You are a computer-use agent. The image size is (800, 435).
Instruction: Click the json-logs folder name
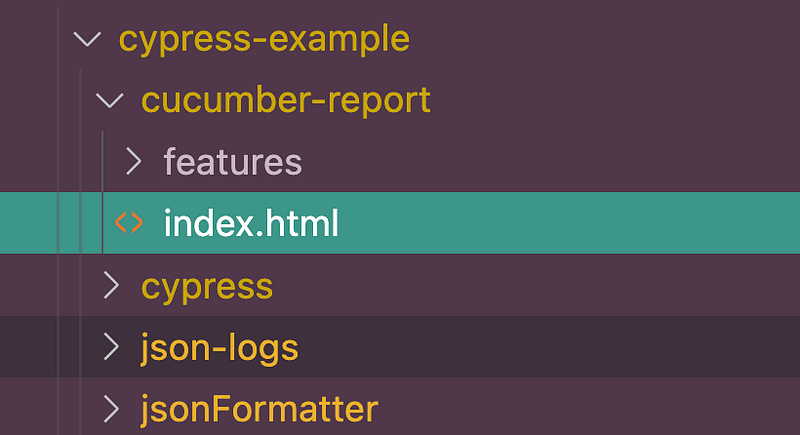(220, 348)
